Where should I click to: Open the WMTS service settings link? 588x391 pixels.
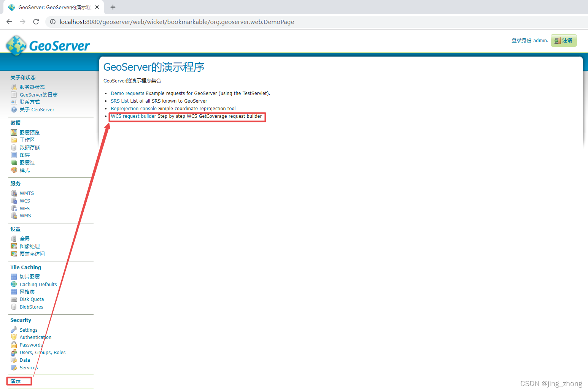point(27,193)
